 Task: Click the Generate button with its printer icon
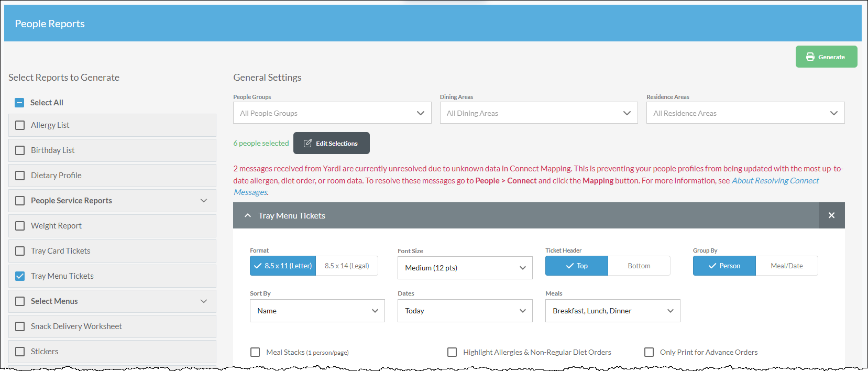pos(826,57)
